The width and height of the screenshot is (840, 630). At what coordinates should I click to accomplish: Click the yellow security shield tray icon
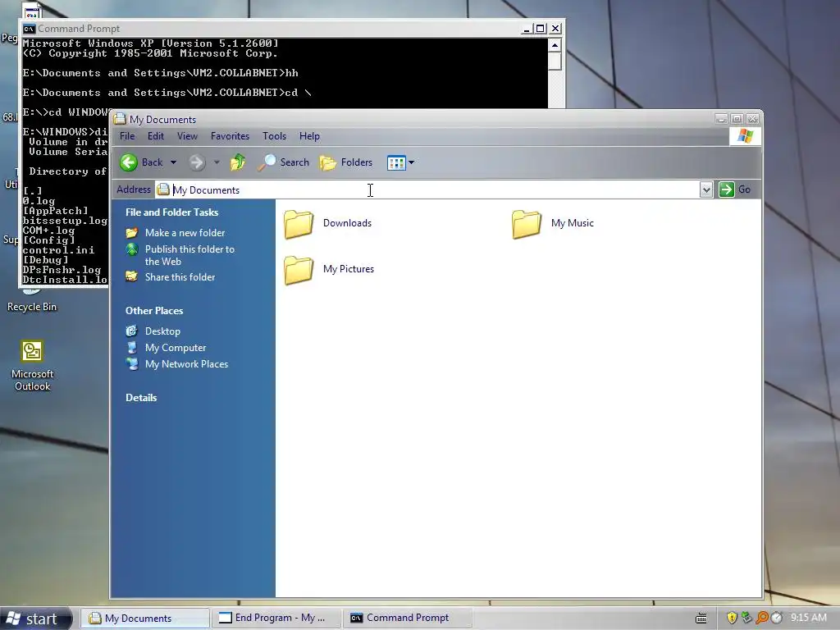(732, 618)
